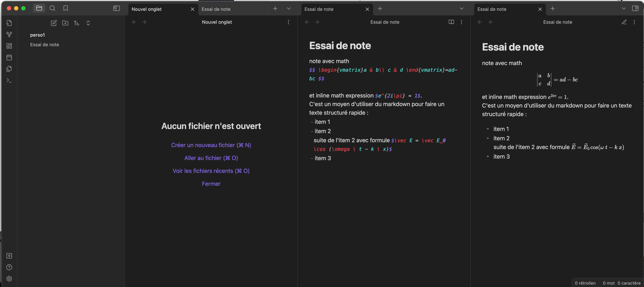Screen dimensions: 644x287
Task: Create a new folder in the explorer
Action: (x=65, y=23)
